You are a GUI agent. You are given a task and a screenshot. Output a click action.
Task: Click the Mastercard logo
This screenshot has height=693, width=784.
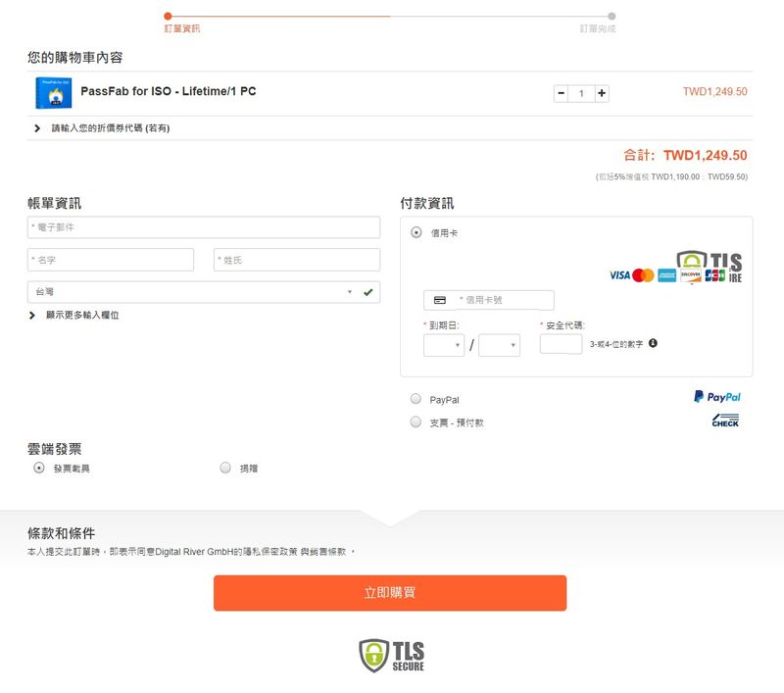(x=643, y=275)
